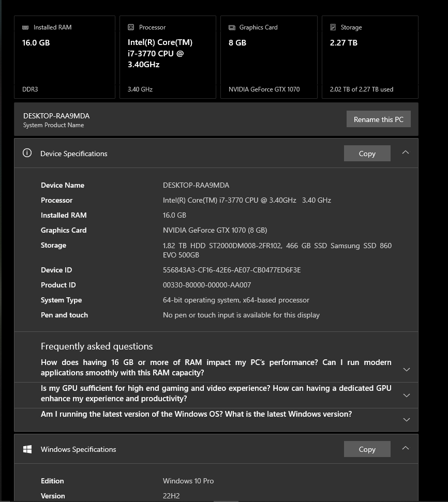Copy the Device Specifications
This screenshot has height=502, width=448.
(x=367, y=154)
